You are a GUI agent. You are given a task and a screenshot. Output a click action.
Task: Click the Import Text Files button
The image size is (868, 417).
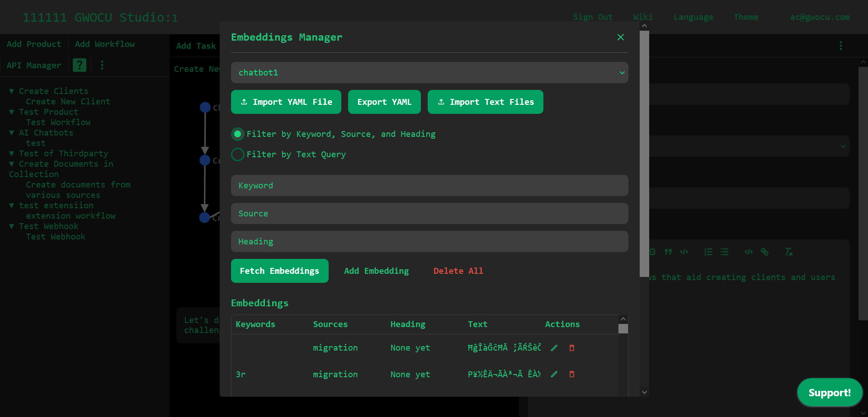pos(486,102)
